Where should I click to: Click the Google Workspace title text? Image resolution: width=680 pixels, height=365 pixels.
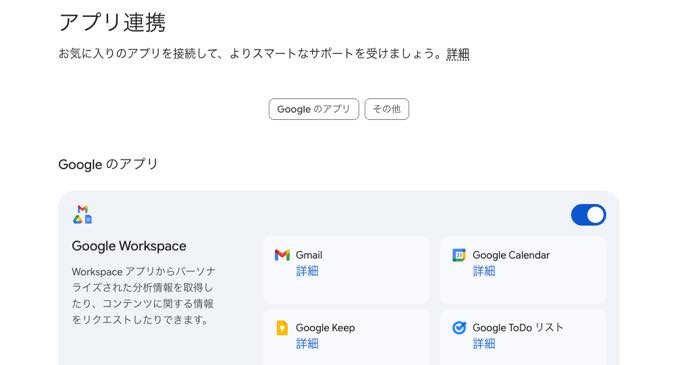(129, 246)
